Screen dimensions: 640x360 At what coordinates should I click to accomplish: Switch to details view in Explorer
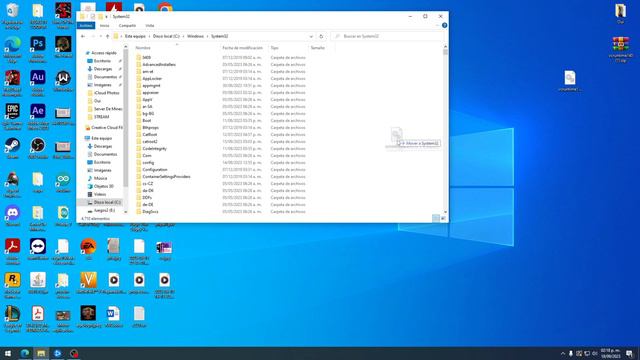[436, 219]
